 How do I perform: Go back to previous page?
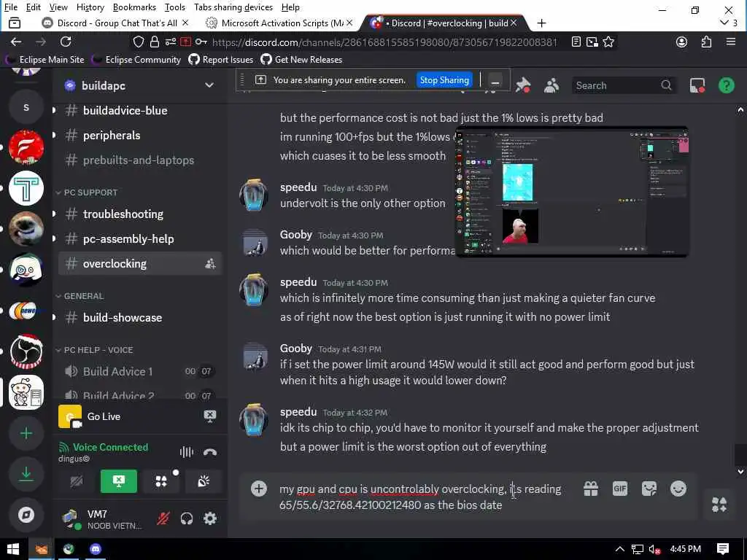pos(16,42)
